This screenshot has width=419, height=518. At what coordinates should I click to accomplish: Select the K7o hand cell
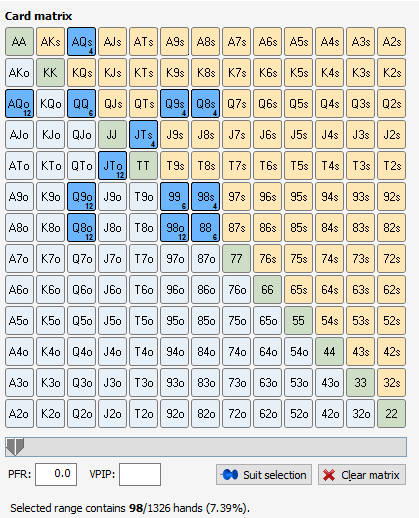tap(50, 259)
